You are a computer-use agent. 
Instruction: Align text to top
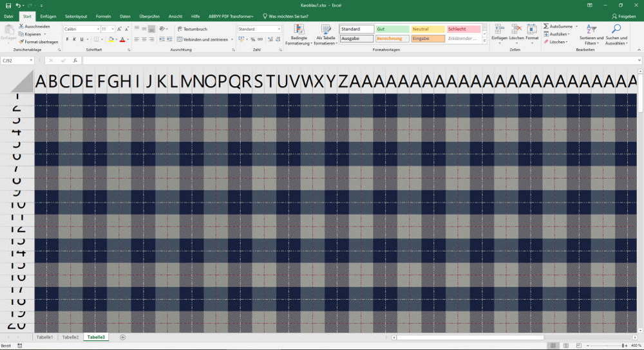137,29
